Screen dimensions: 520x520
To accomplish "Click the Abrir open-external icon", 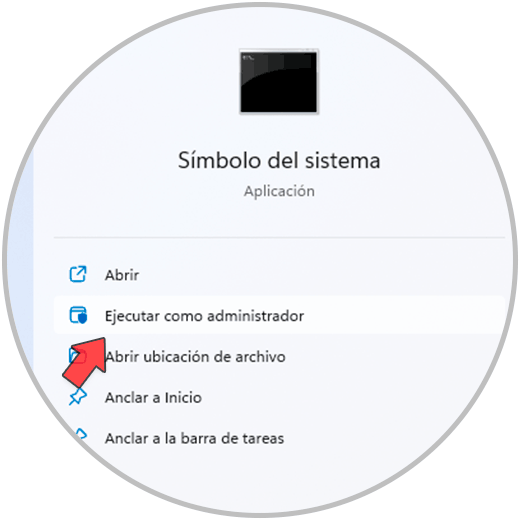I will (x=78, y=274).
